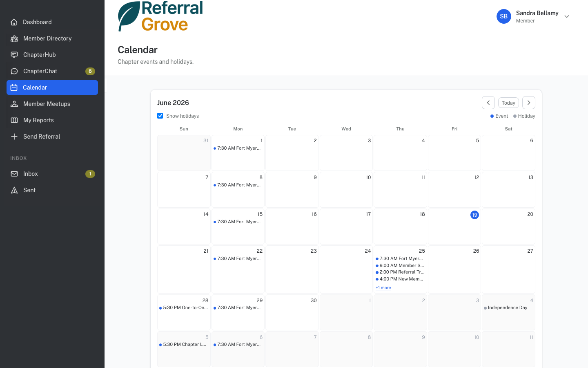Toggle the Show holidays checkbox
This screenshot has width=588, height=368.
tap(160, 116)
